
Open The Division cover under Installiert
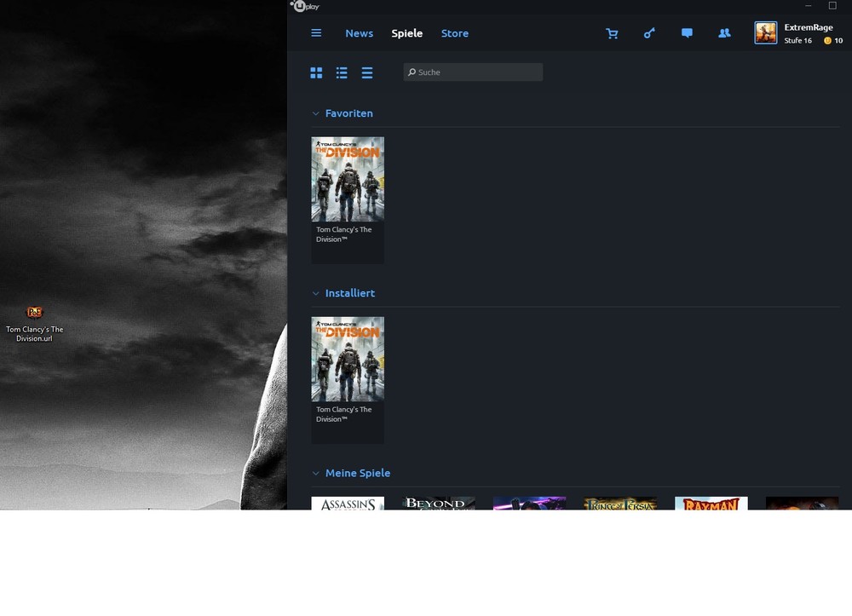click(348, 359)
